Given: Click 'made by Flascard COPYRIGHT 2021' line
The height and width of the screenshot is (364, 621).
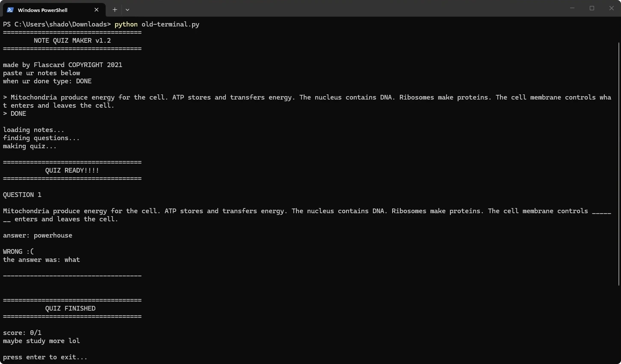Looking at the screenshot, I should pyautogui.click(x=62, y=65).
